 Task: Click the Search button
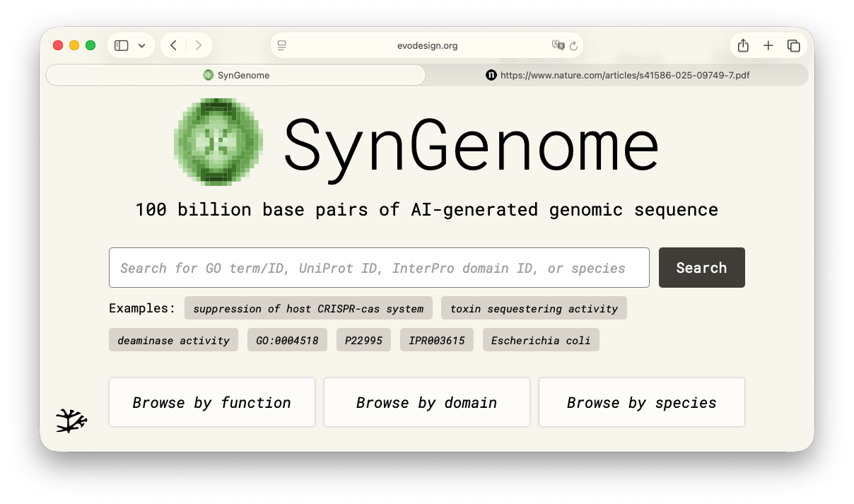[x=701, y=267]
